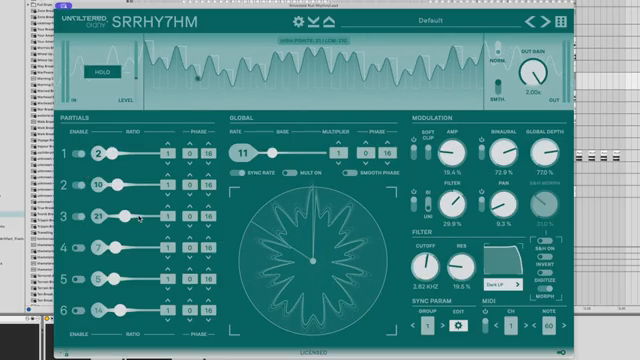Increase partial 6 phase denominator up arrow
The height and width of the screenshot is (360, 640).
(x=209, y=301)
